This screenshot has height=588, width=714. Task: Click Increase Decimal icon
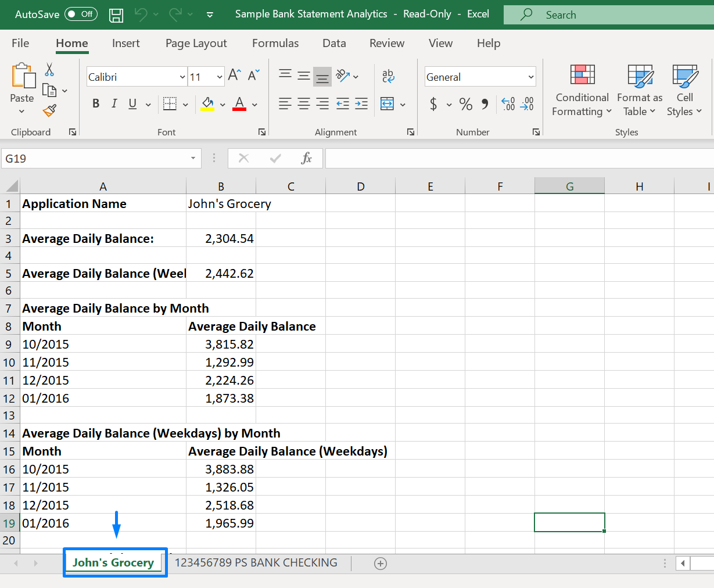(x=508, y=104)
